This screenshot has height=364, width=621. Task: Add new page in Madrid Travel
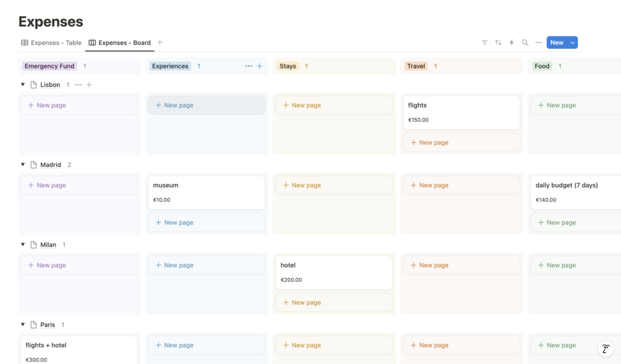click(462, 185)
